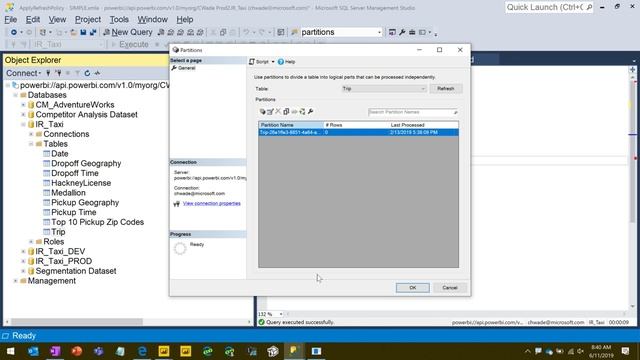This screenshot has width=640, height=360.
Task: Open the Script dropdown arrow
Action: 273,62
